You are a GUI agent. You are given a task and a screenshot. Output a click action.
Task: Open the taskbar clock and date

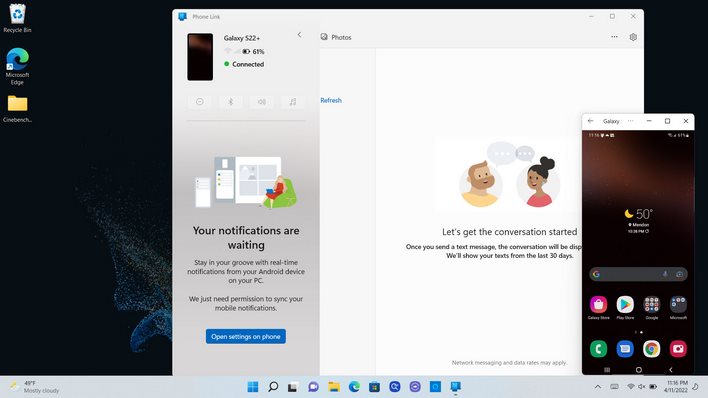point(675,387)
